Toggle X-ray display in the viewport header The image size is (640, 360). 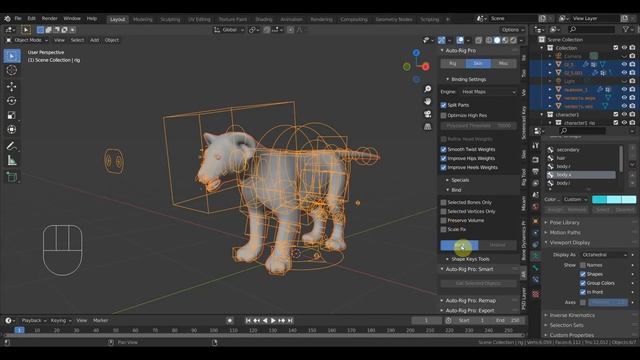pos(478,40)
